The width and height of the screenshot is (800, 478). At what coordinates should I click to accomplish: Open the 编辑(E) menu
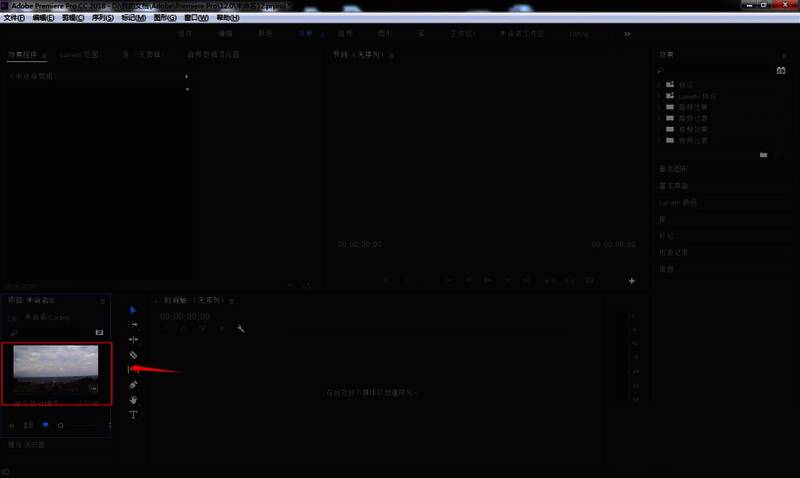pyautogui.click(x=43, y=18)
